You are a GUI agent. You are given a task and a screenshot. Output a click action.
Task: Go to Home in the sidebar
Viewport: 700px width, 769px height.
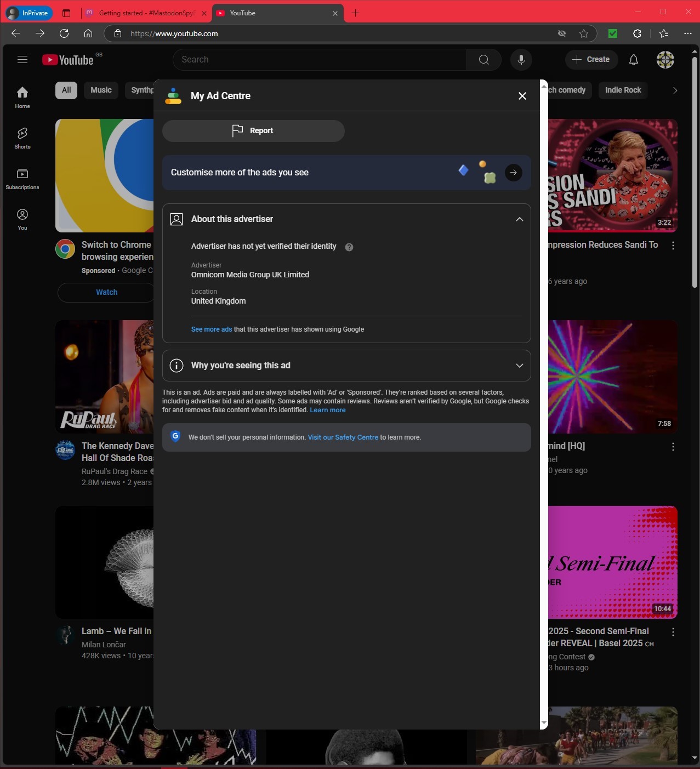pos(22,98)
